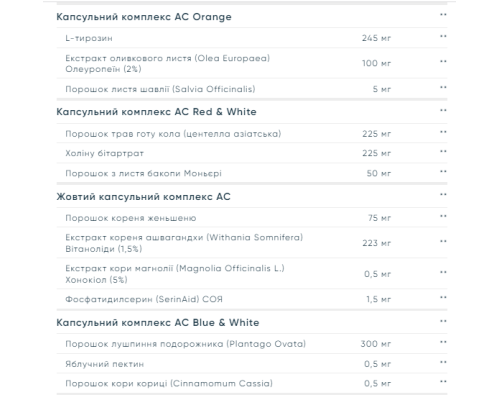Click double-dot marker for Фосфатидилсерин (SerinAid) row
The image size is (500, 400).
pos(443,297)
